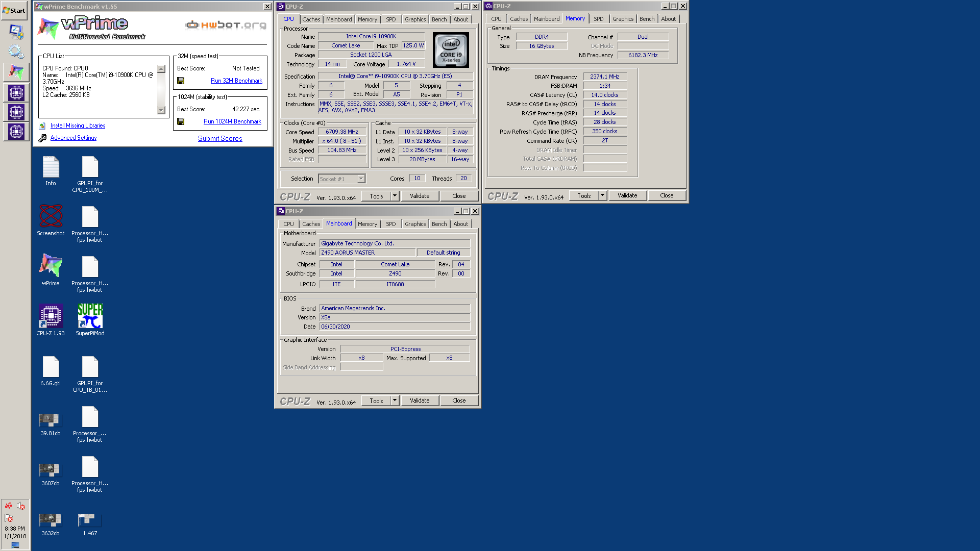Open the 1.467 image file

point(90,524)
